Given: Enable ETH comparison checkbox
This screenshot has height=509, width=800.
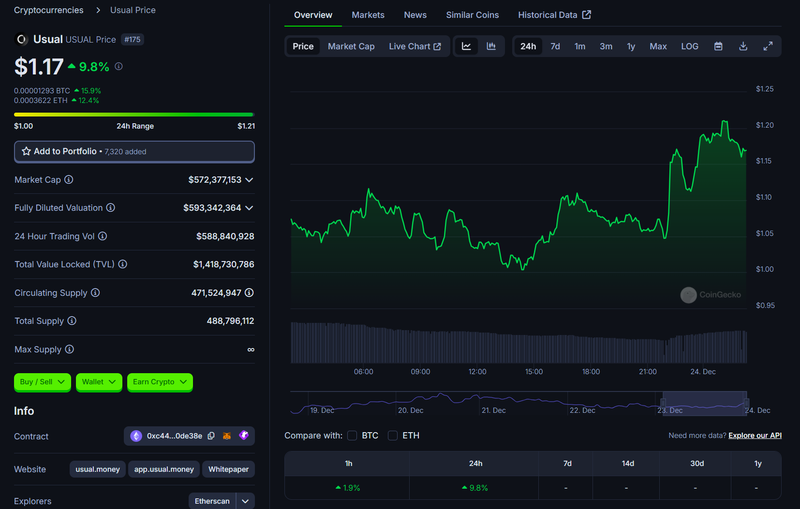Looking at the screenshot, I should tap(393, 435).
